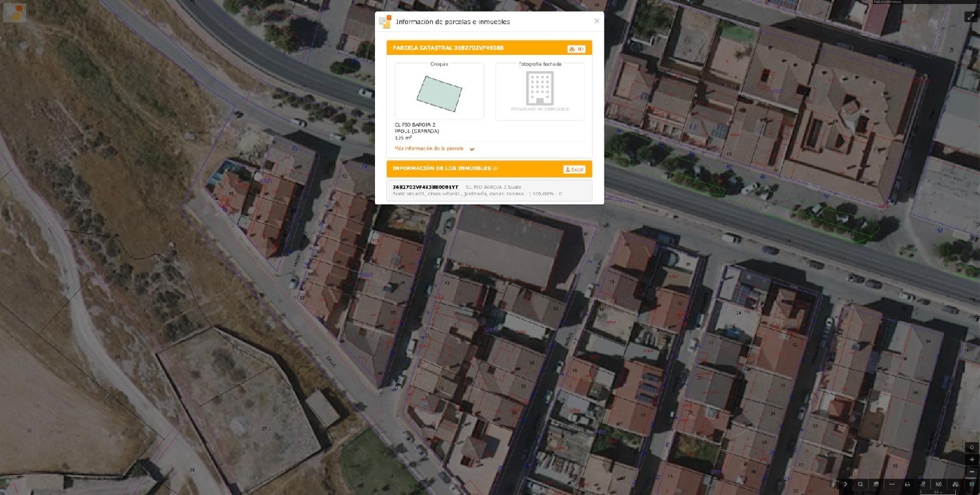
Task: Select the measure distance tool
Action: point(892,484)
